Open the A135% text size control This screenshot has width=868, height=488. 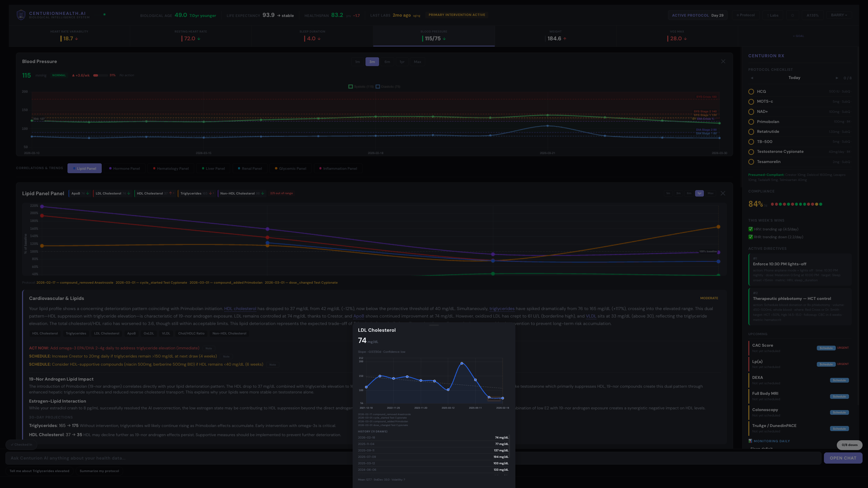812,15
